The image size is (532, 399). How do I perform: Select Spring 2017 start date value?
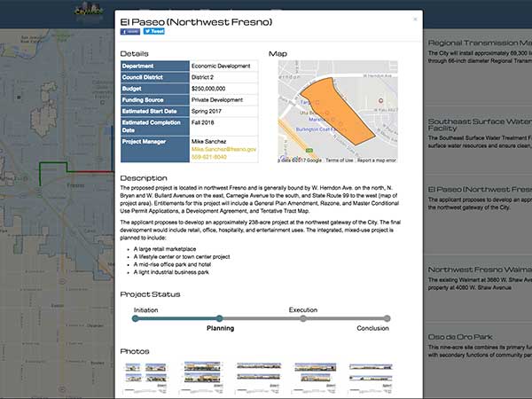coord(207,112)
